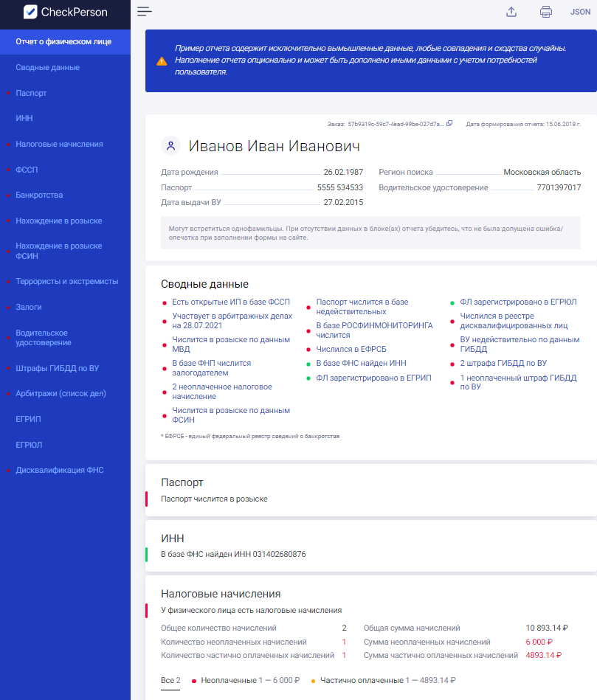The height and width of the screenshot is (700, 597).
Task: Click 'У физического лица есть налоговые начисления' text
Action: tap(251, 610)
